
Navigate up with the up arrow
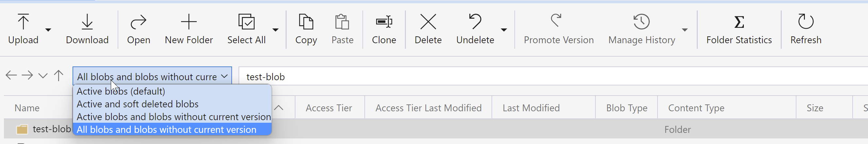[x=58, y=76]
